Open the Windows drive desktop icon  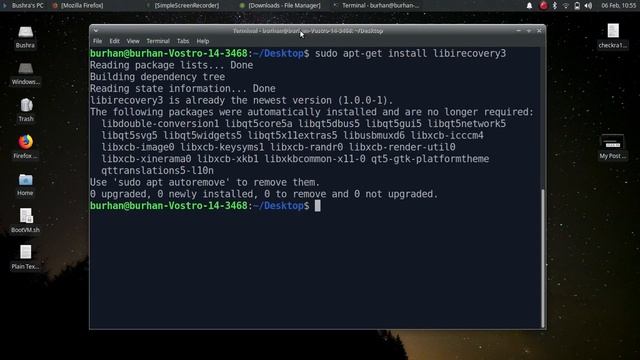pos(25,73)
